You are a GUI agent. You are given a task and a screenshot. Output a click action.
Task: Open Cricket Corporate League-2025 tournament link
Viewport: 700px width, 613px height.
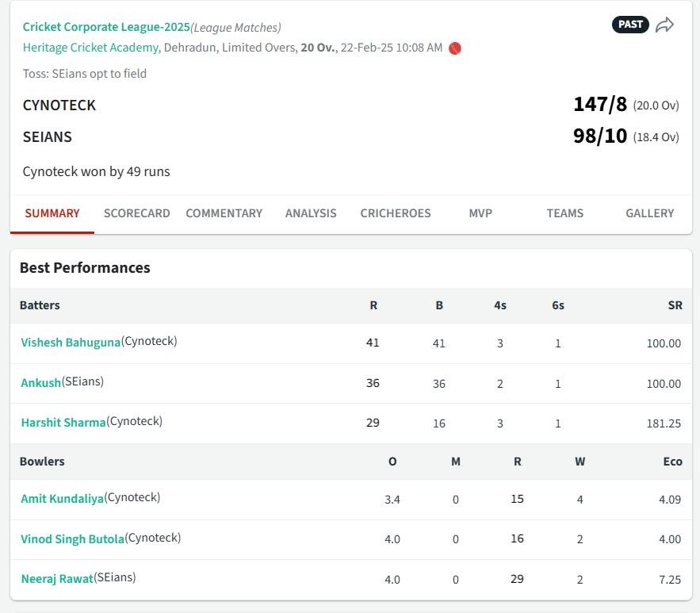point(106,27)
